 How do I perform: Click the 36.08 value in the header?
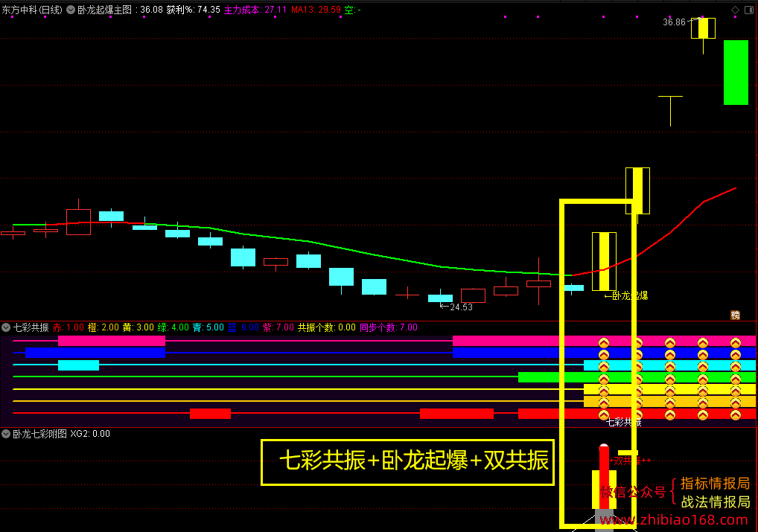[x=151, y=10]
